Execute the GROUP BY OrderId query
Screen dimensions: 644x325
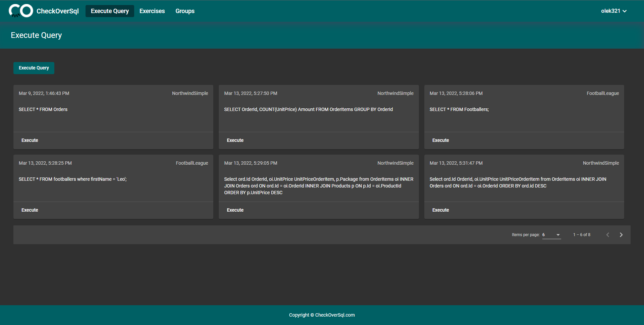235,140
